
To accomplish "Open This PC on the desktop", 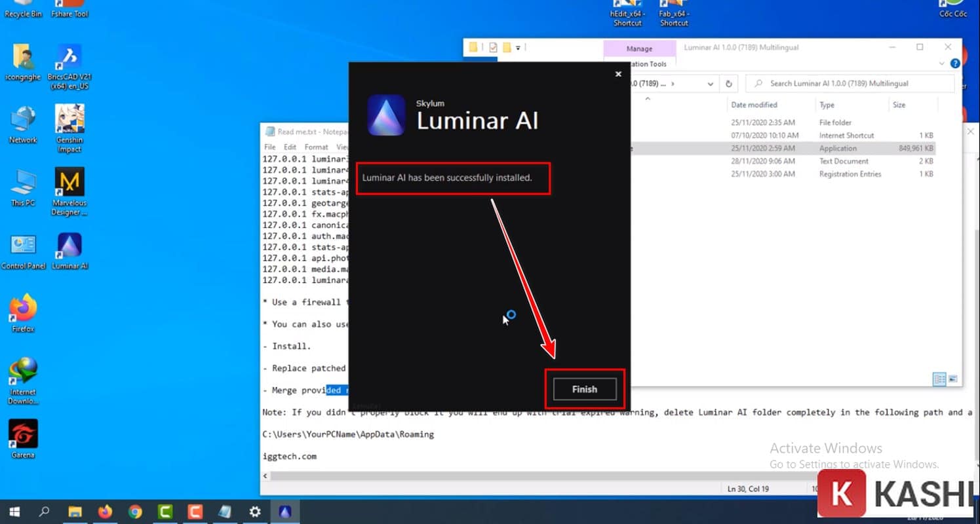I will (23, 188).
